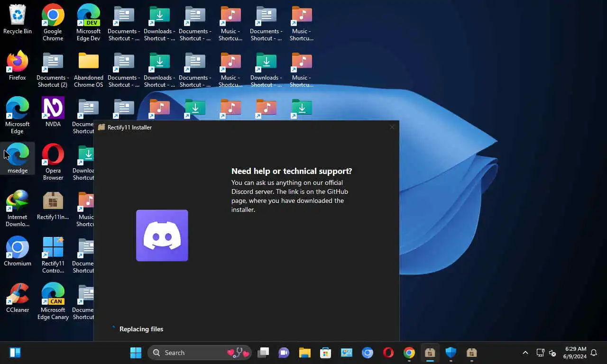Open Microsoft Store from the taskbar
Viewport: 607px width, 364px height.
click(x=325, y=353)
